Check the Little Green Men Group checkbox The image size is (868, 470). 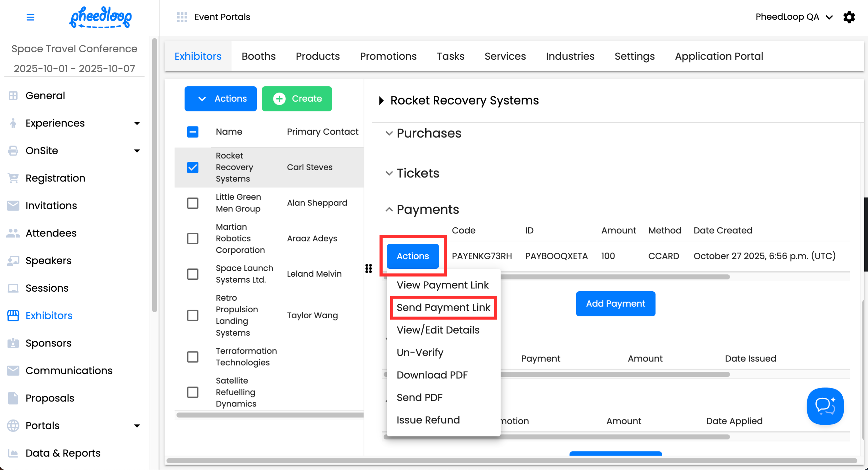point(193,203)
